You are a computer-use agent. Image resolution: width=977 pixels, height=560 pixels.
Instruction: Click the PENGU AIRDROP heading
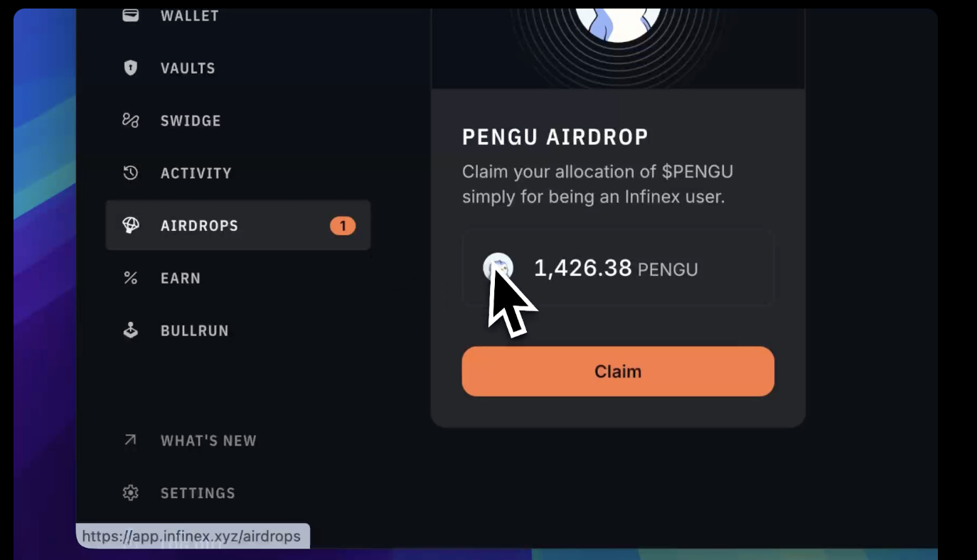pos(555,136)
